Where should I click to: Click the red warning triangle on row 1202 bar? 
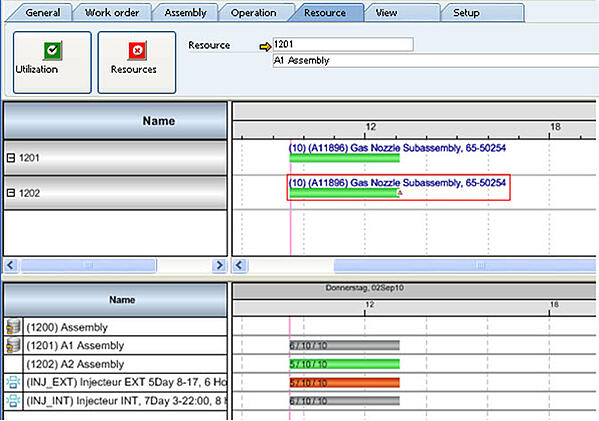[x=400, y=193]
